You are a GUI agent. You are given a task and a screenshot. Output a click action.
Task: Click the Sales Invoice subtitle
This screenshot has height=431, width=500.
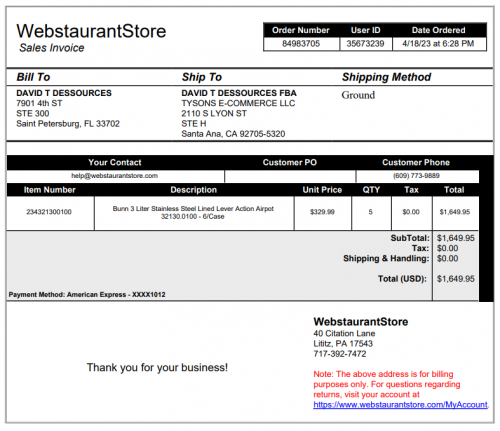(x=52, y=48)
